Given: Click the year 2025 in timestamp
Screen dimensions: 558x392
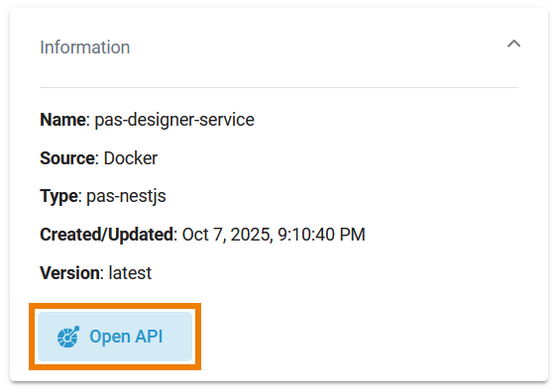Looking at the screenshot, I should pyautogui.click(x=250, y=235).
